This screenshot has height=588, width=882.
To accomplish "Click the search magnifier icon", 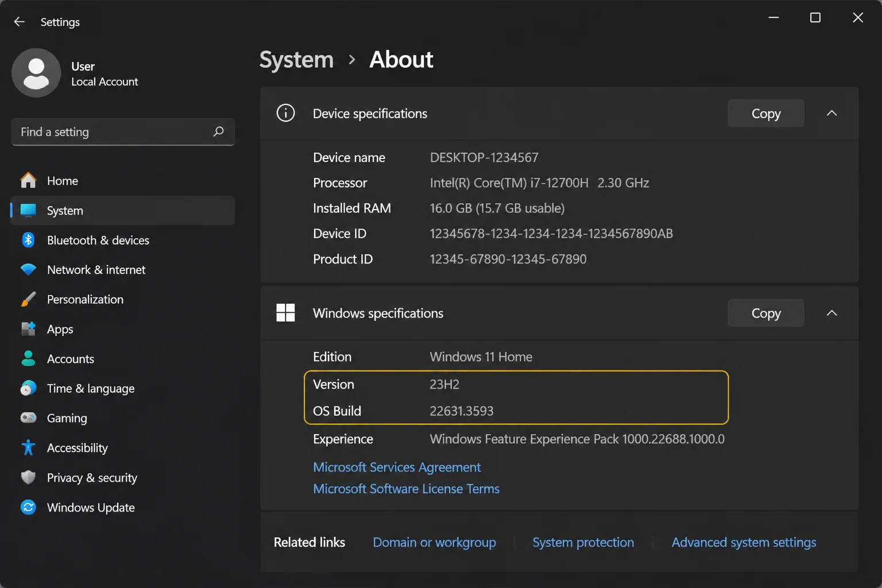I will [x=218, y=131].
